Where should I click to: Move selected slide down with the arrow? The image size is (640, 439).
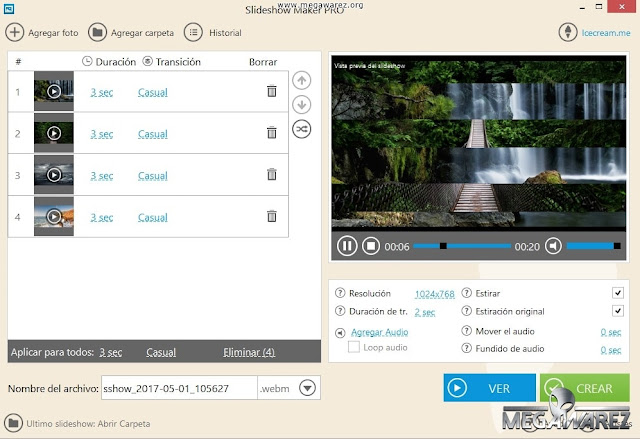[x=302, y=105]
